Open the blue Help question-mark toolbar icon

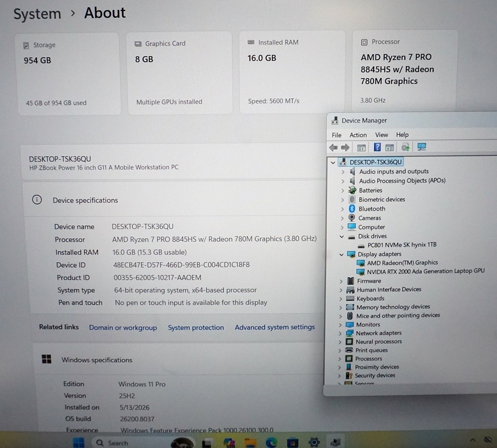pos(377,147)
